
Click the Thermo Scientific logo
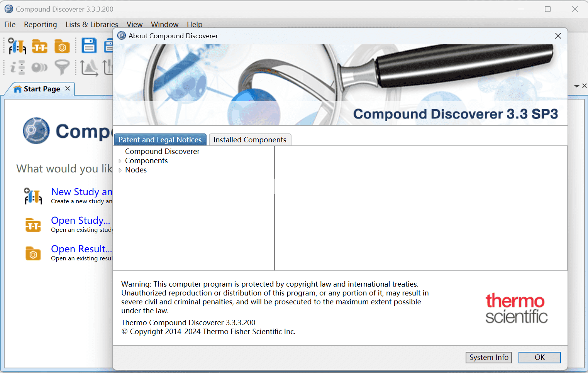pyautogui.click(x=516, y=308)
